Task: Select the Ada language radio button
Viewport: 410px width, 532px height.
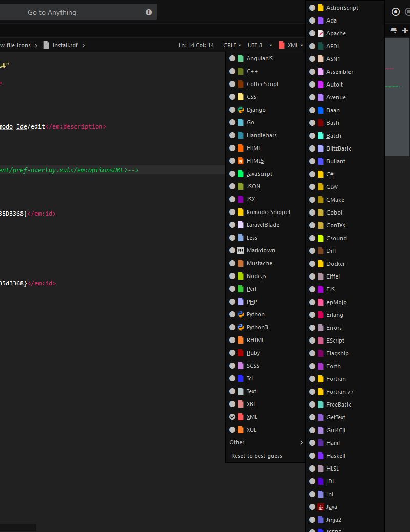Action: click(312, 20)
